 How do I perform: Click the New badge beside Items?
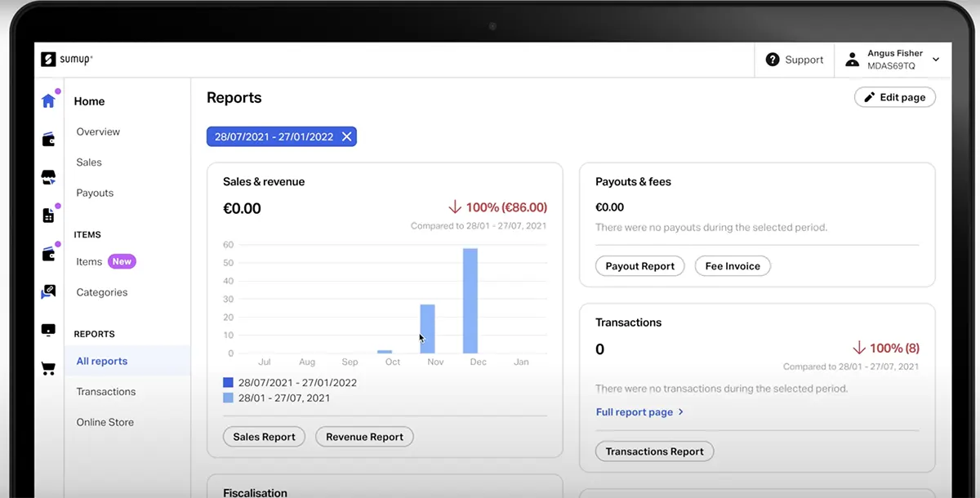[122, 262]
